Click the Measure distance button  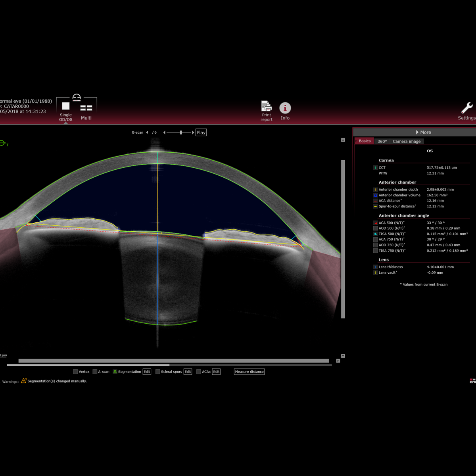(x=249, y=372)
